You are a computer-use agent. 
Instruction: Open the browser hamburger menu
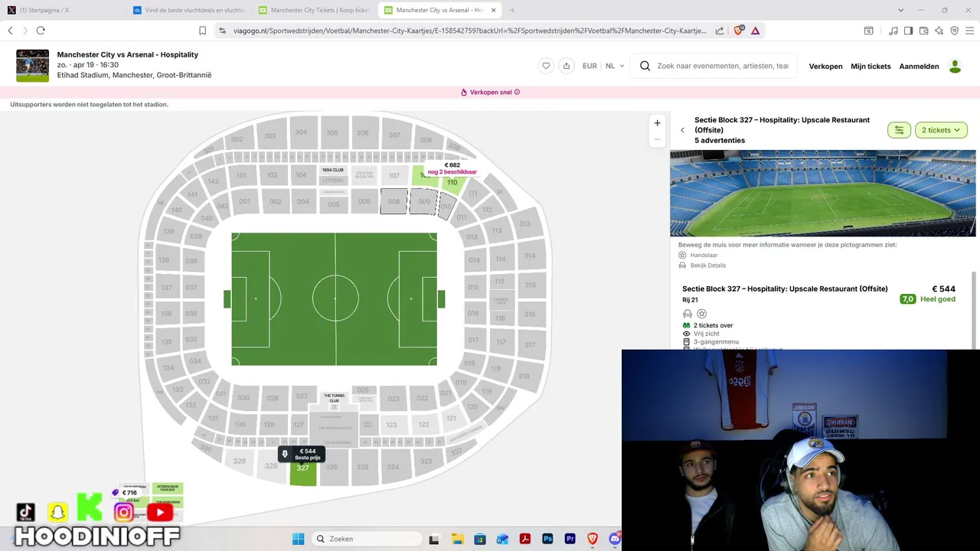click(x=970, y=31)
